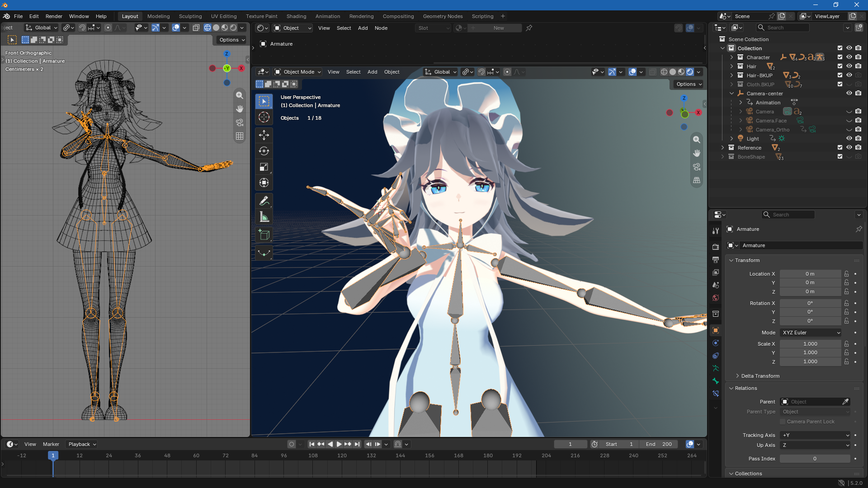
Task: Open the File menu
Action: click(18, 16)
